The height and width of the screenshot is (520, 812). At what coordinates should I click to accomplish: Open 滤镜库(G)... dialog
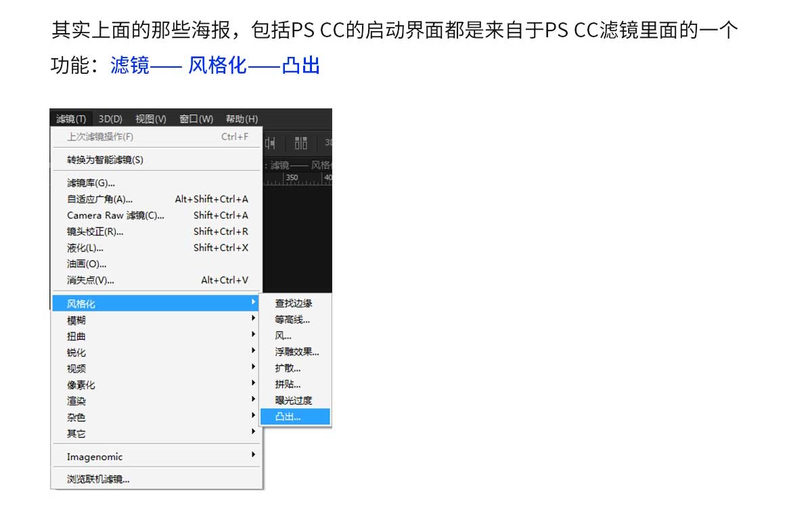pyautogui.click(x=157, y=183)
